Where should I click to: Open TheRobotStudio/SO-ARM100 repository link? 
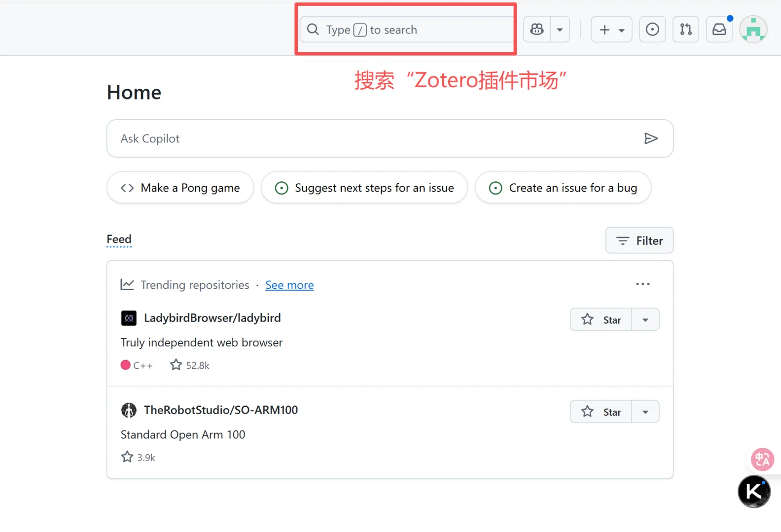click(x=221, y=410)
